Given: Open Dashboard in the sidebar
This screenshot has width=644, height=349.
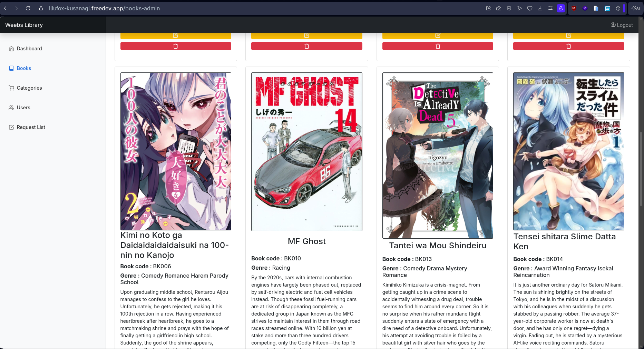Looking at the screenshot, I should pyautogui.click(x=26, y=49).
